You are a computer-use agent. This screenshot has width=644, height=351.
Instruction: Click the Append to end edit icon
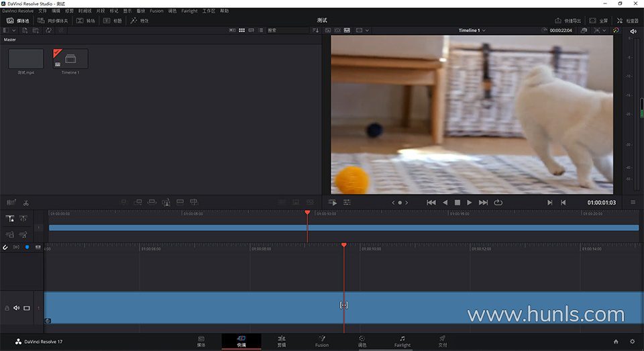click(138, 202)
